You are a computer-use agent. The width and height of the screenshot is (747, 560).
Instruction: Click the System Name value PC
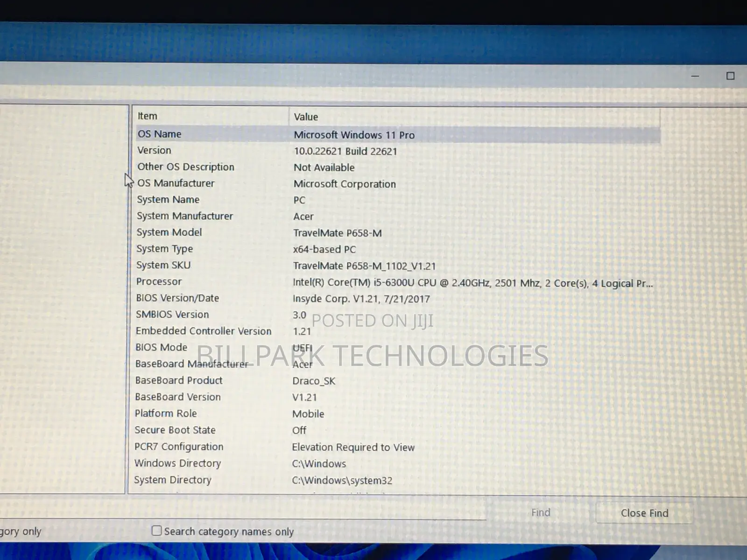click(x=299, y=200)
